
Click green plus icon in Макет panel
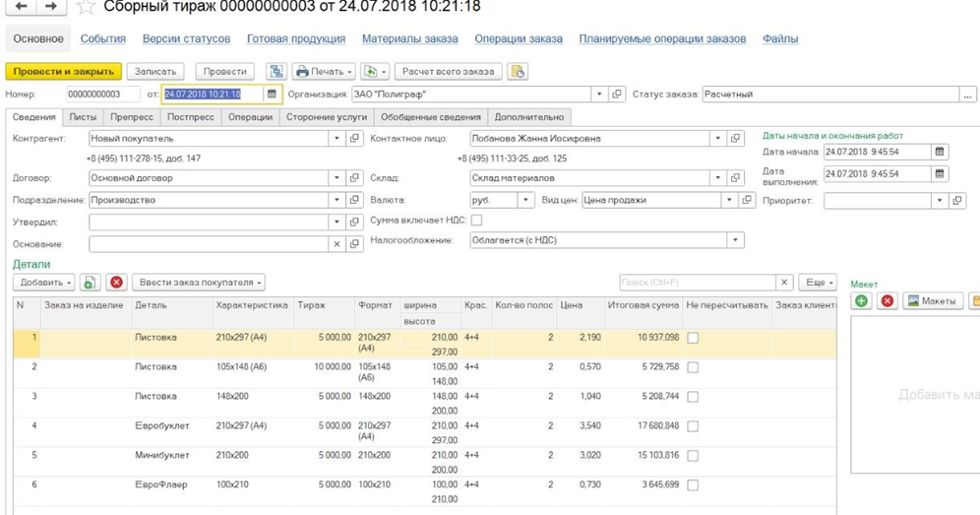click(x=862, y=301)
